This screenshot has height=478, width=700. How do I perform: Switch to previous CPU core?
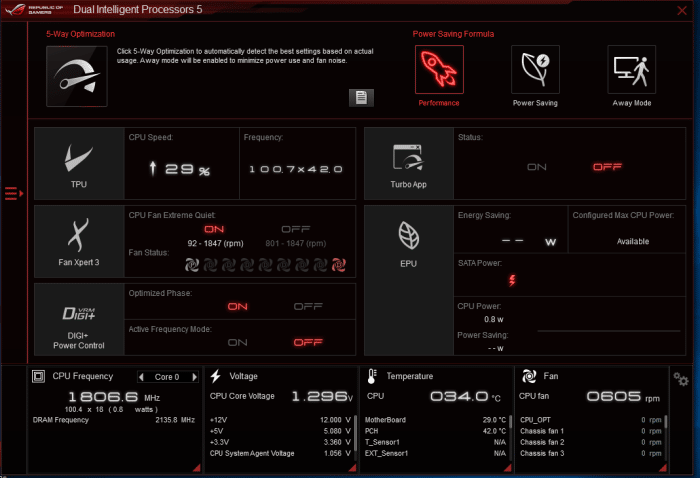pos(142,377)
